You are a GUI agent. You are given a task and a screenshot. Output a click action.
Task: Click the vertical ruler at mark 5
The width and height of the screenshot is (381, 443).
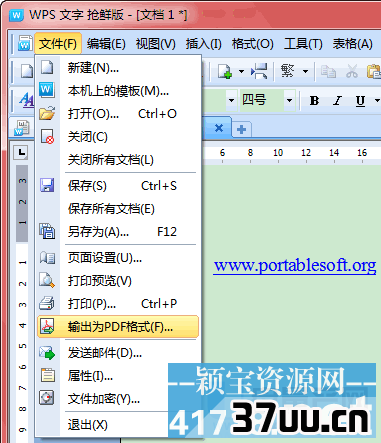[22, 346]
